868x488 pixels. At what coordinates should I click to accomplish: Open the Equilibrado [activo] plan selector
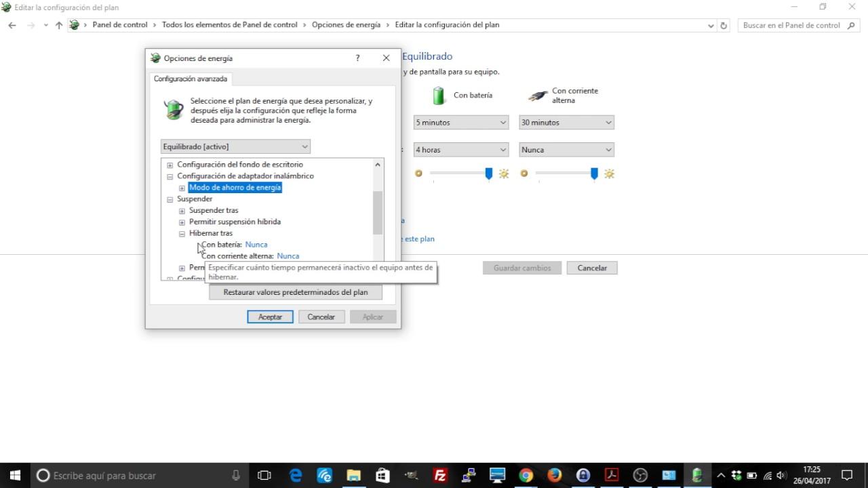234,146
